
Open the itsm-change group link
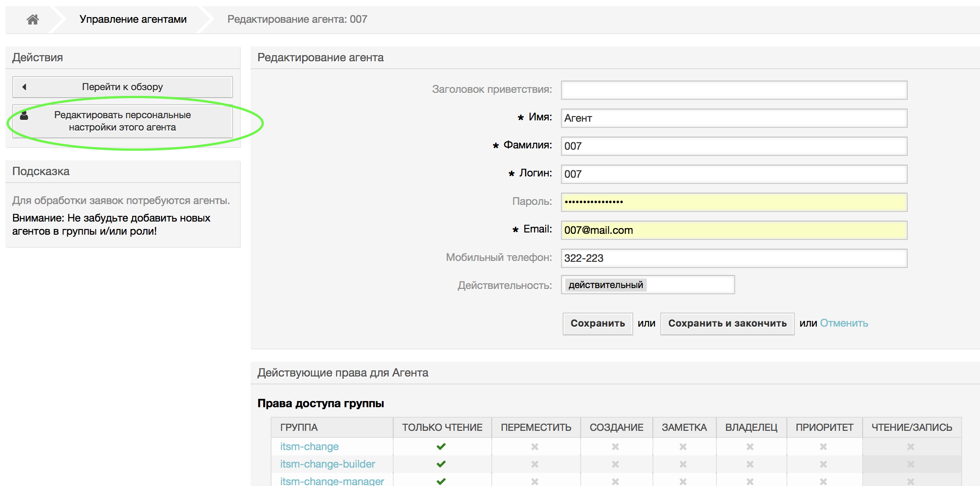[x=309, y=447]
